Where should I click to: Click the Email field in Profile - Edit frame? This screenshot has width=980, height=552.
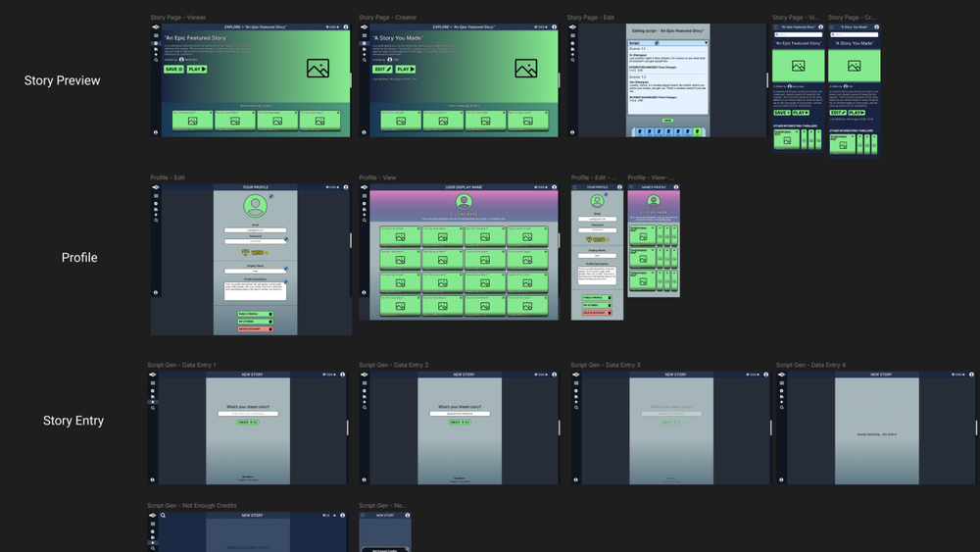(255, 230)
